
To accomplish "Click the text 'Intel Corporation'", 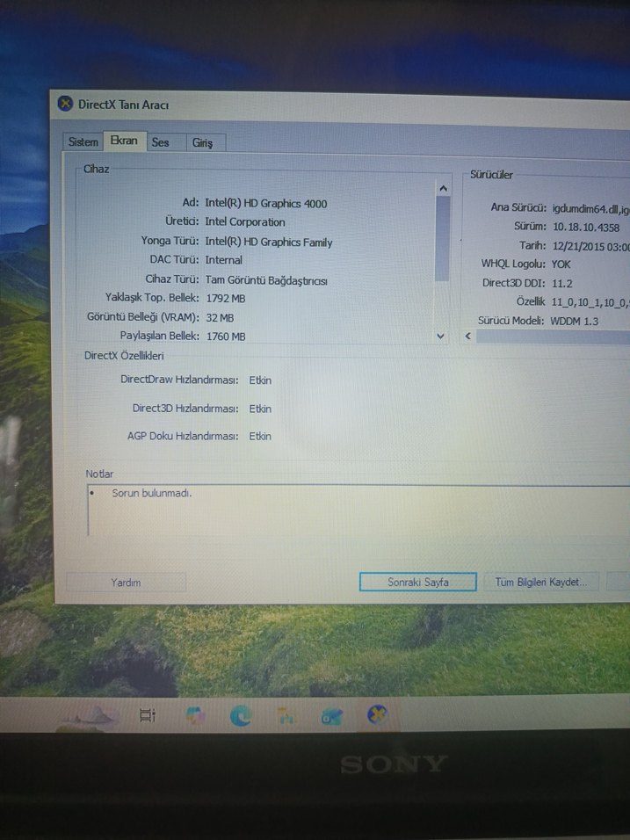I will click(245, 221).
